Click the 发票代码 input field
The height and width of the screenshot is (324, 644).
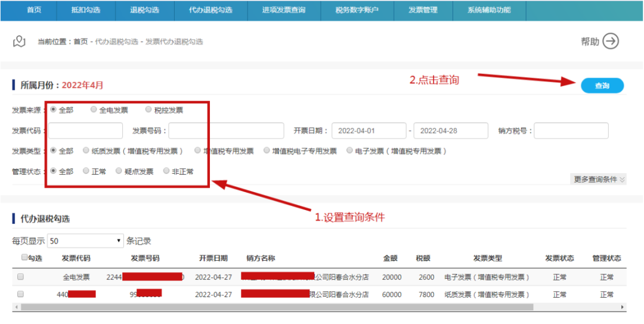coord(85,131)
